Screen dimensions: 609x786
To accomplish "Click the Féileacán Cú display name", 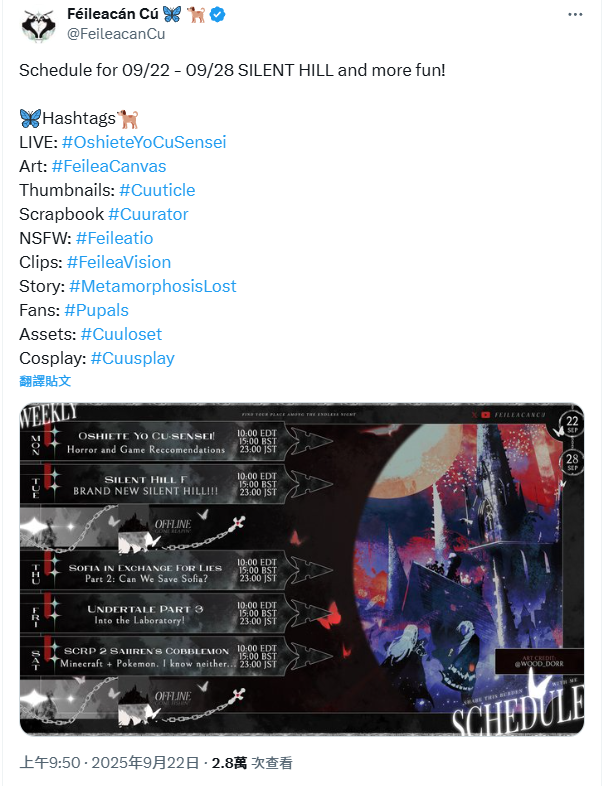I will point(113,15).
